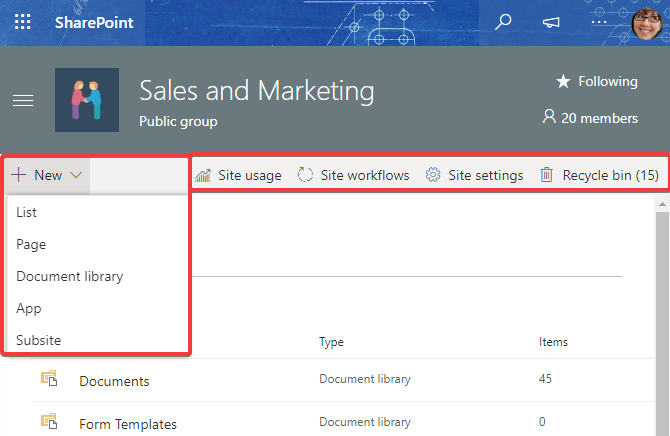The height and width of the screenshot is (436, 670).
Task: Open the user profile picture
Action: coord(647,24)
